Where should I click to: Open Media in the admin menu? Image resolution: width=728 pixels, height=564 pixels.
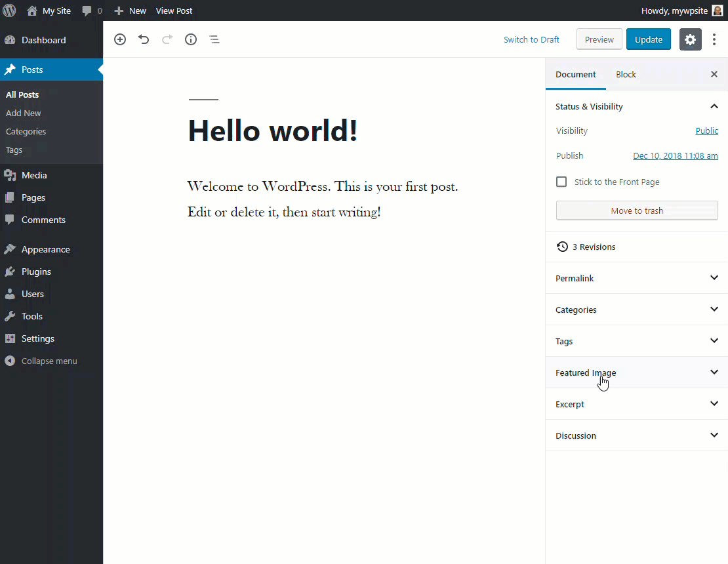click(x=52, y=175)
